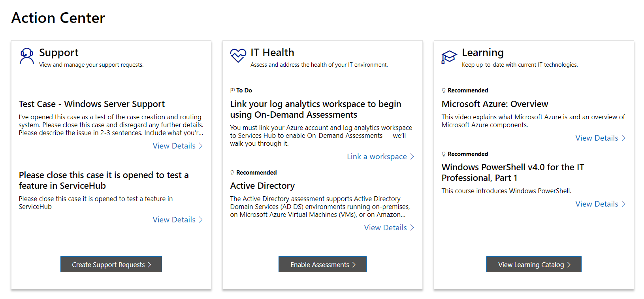Click the To Do flag icon
This screenshot has width=644, height=299.
point(232,90)
